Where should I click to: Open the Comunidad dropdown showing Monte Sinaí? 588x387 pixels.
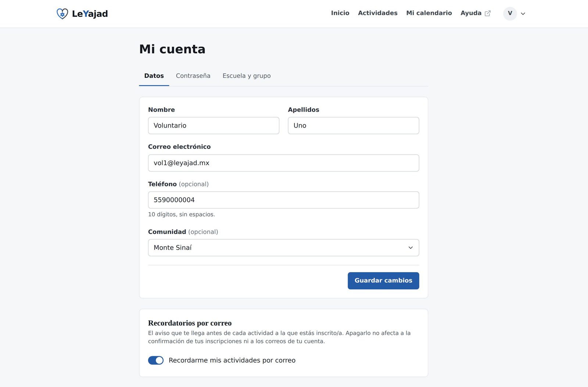pos(283,247)
